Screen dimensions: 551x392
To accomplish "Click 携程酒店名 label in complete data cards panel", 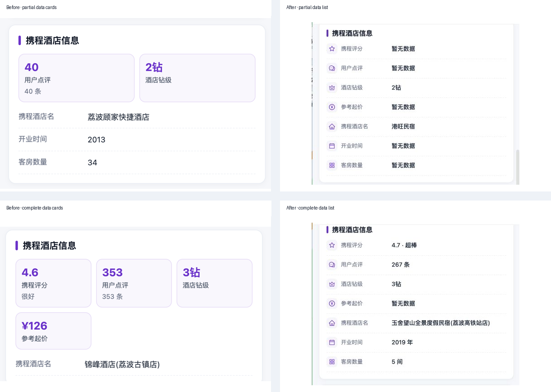I will tap(33, 364).
